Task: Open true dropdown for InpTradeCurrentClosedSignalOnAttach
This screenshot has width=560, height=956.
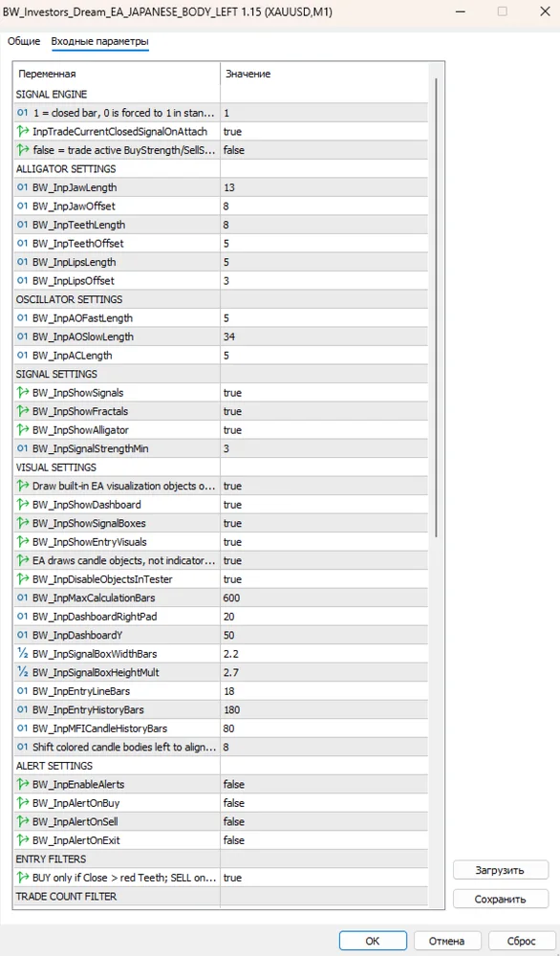Action: (x=324, y=131)
